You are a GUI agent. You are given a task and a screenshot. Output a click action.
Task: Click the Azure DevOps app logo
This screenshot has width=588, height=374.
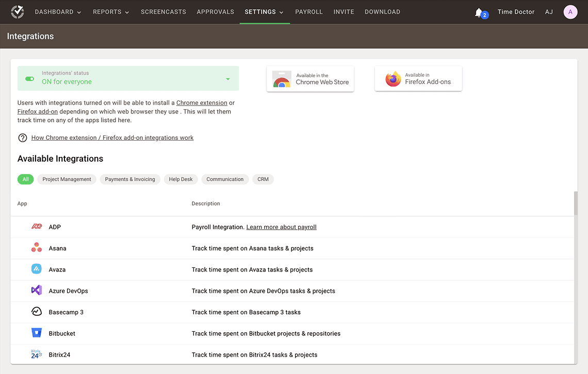click(37, 290)
